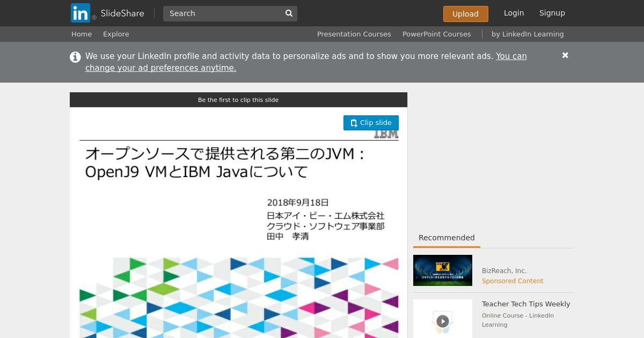644x338 pixels.
Task: Click the BizReach, Inc. title
Action: point(504,271)
